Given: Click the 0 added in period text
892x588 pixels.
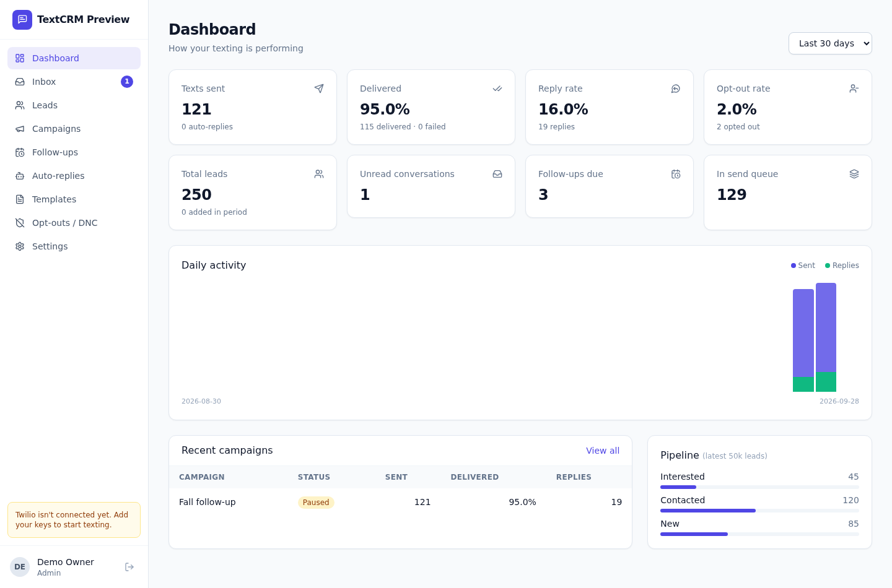Looking at the screenshot, I should pos(214,212).
